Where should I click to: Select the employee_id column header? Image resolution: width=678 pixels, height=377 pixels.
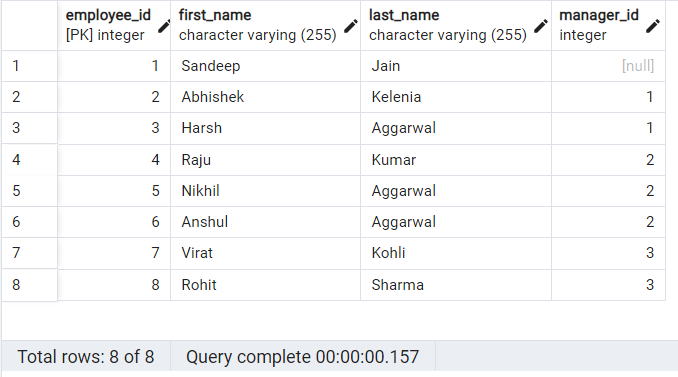click(114, 26)
